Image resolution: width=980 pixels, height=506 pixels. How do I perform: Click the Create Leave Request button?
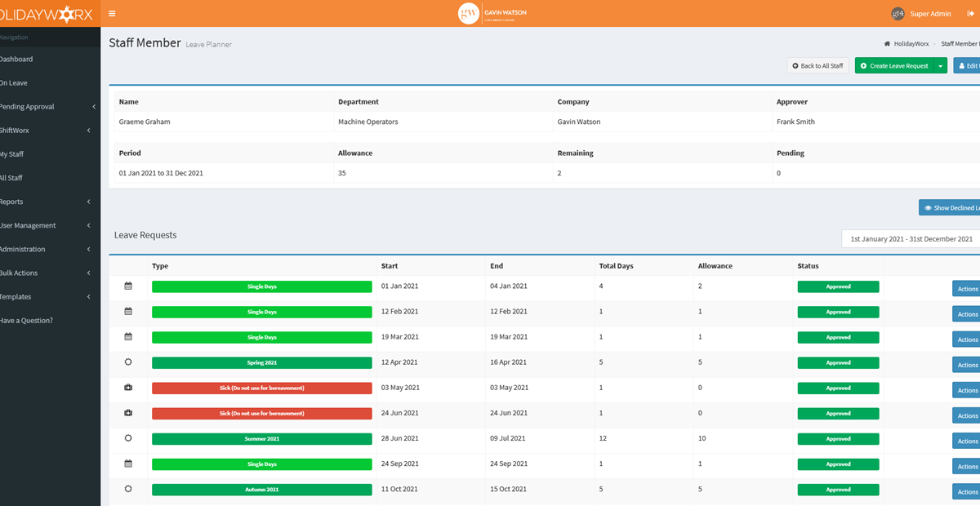(x=895, y=66)
